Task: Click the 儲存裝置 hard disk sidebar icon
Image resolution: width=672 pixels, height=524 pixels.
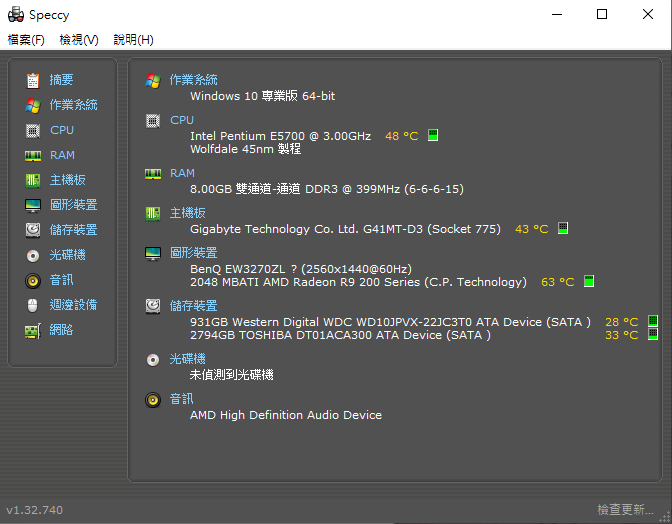Action: click(33, 231)
